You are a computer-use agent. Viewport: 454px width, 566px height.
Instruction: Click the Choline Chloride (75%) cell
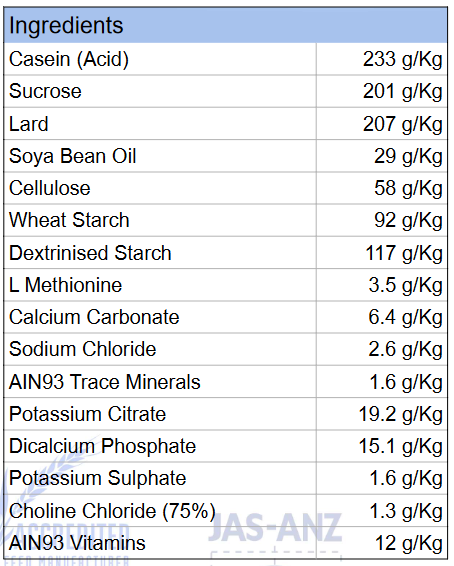160,511
